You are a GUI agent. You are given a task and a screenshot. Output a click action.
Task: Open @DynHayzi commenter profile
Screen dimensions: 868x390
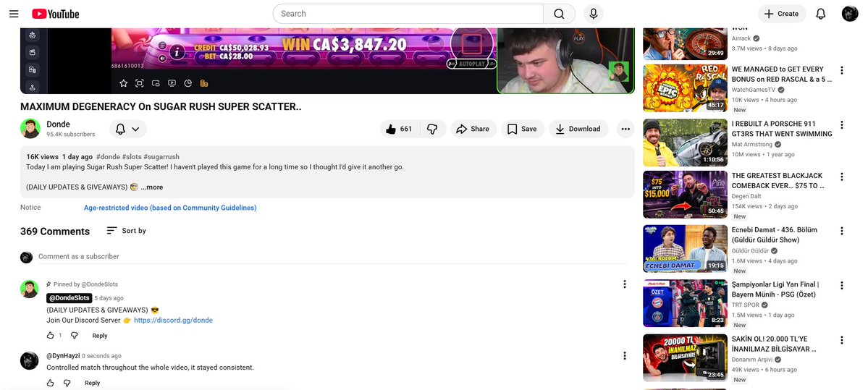63,356
